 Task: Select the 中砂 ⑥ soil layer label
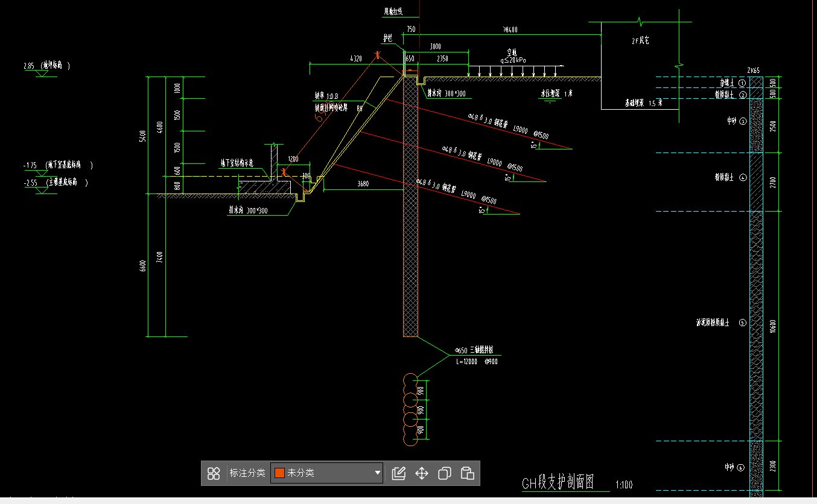(x=735, y=467)
